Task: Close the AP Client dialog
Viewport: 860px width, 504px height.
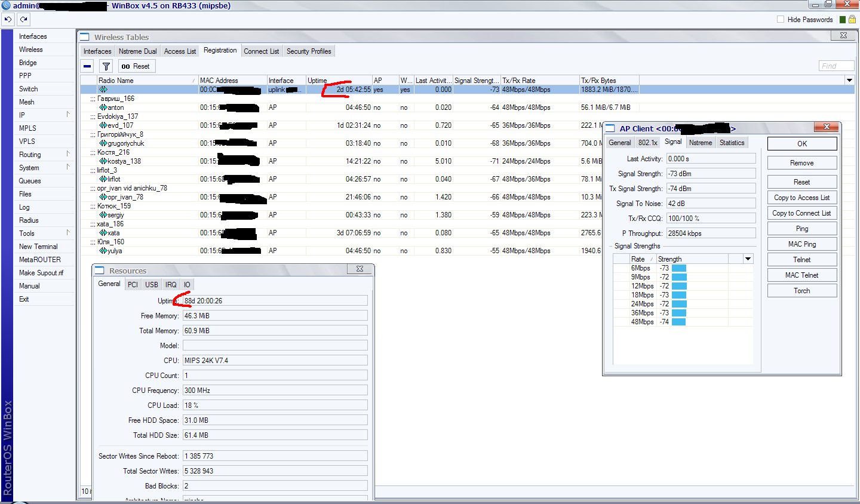Action: click(x=827, y=127)
